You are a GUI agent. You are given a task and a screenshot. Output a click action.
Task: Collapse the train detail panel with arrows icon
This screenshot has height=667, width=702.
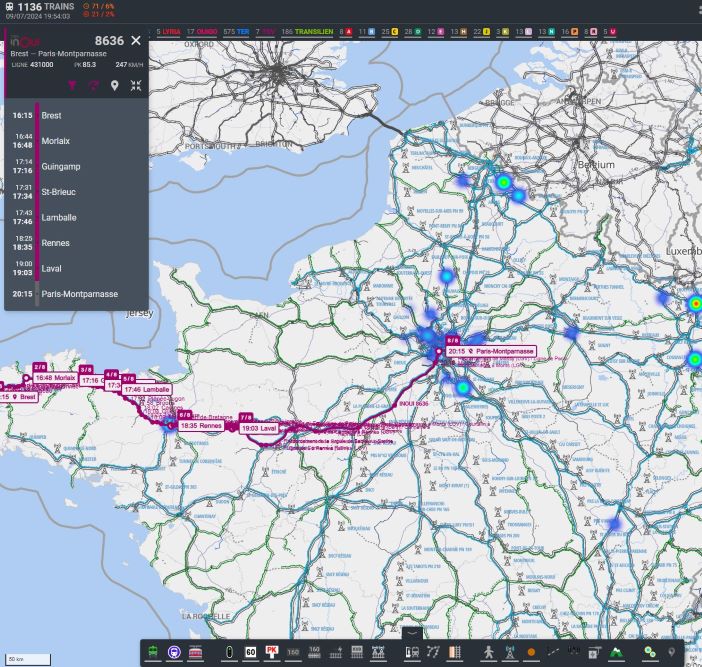(x=136, y=86)
